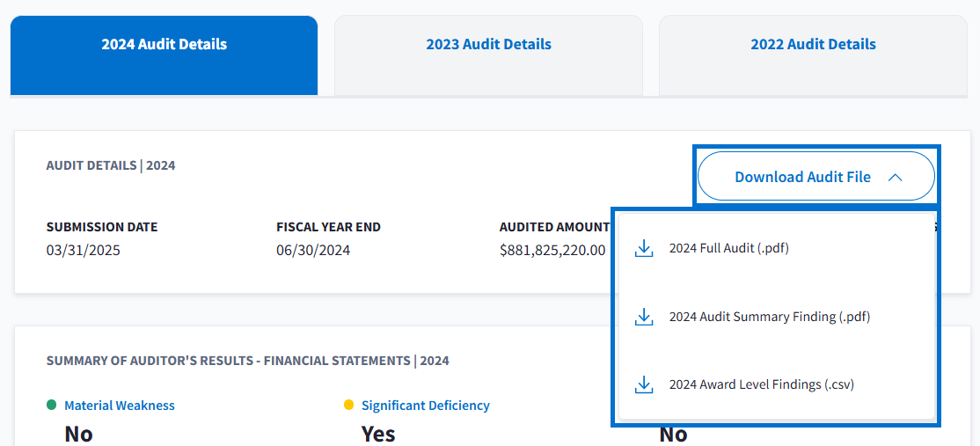The height and width of the screenshot is (446, 980).
Task: Collapse the menu using the Download chevron arrow
Action: point(896,177)
